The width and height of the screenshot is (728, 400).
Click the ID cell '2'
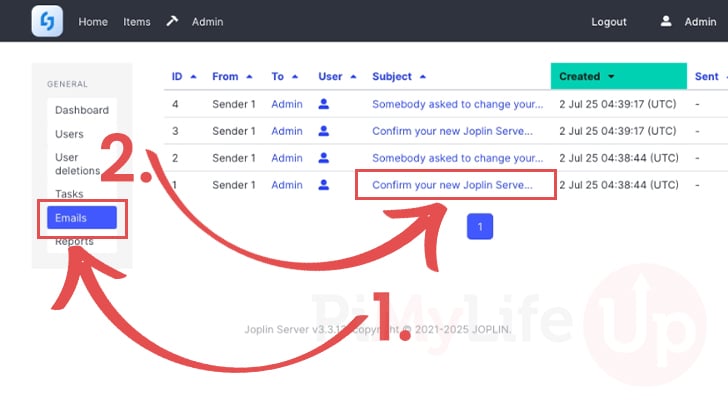175,158
